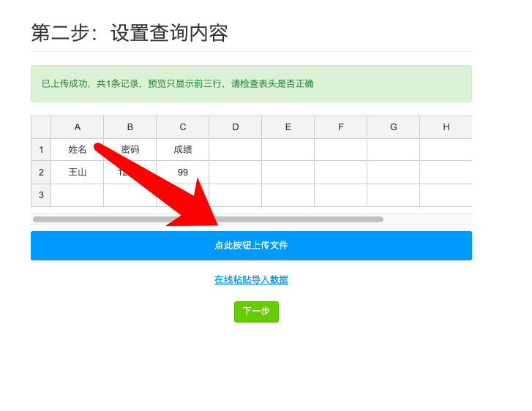Click the horizontal scrollbar under the table
The height and width of the screenshot is (411, 532).
208,219
